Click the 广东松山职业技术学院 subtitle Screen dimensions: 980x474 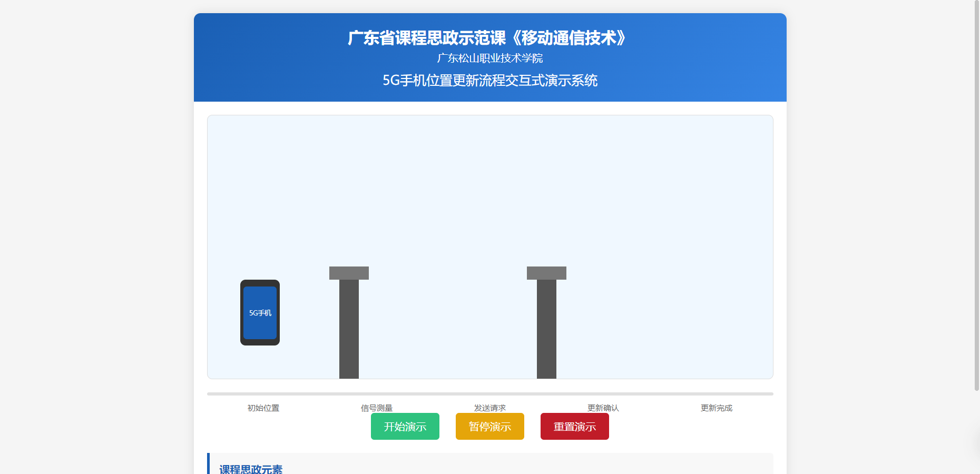[x=490, y=58]
